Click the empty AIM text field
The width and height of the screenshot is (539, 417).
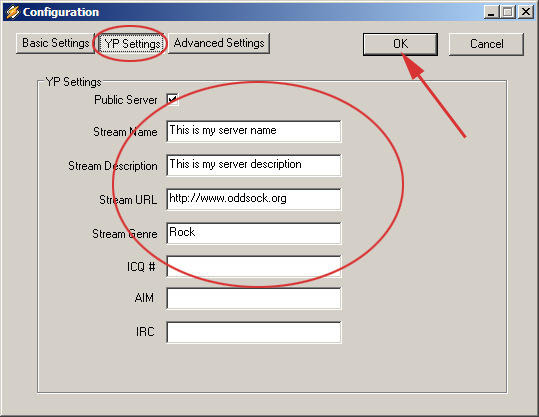(254, 298)
